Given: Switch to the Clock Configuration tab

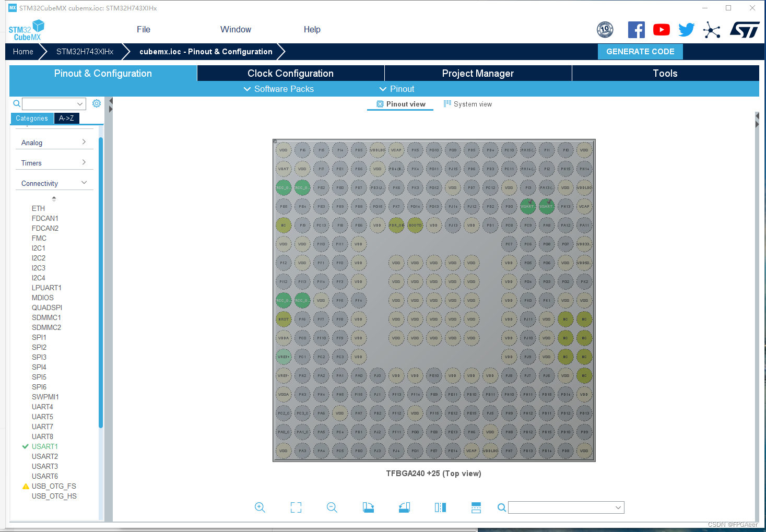Looking at the screenshot, I should [x=291, y=73].
